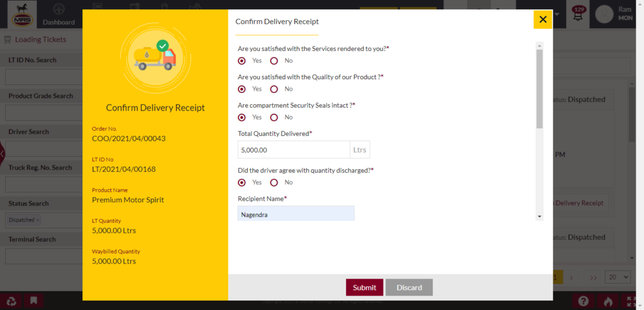Toggle the fullscreen expand icon
The width and height of the screenshot is (644, 310).
tap(633, 301)
